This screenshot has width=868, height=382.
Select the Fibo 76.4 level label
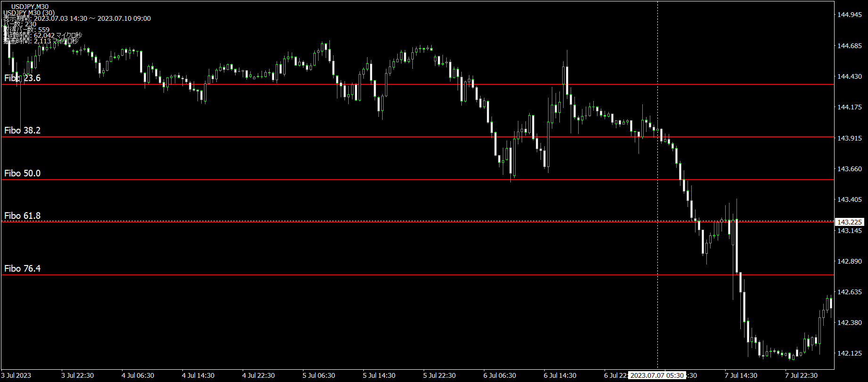tap(23, 268)
